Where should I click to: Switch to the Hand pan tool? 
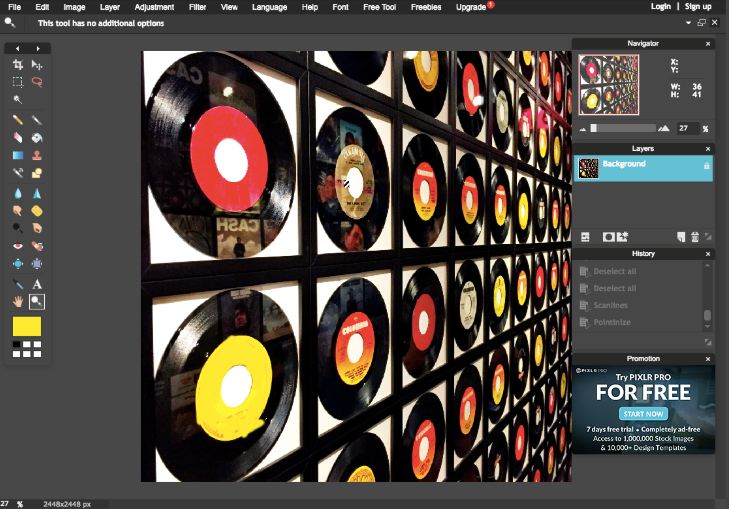[18, 301]
